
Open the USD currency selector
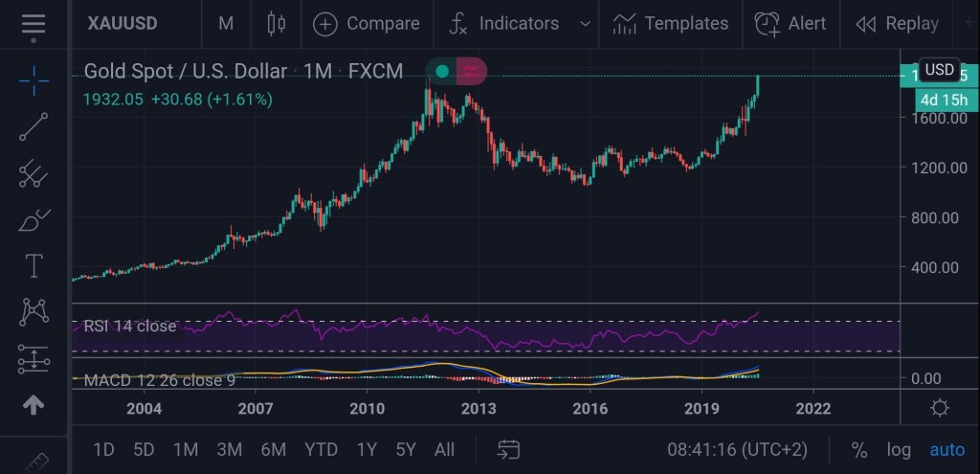click(x=938, y=70)
